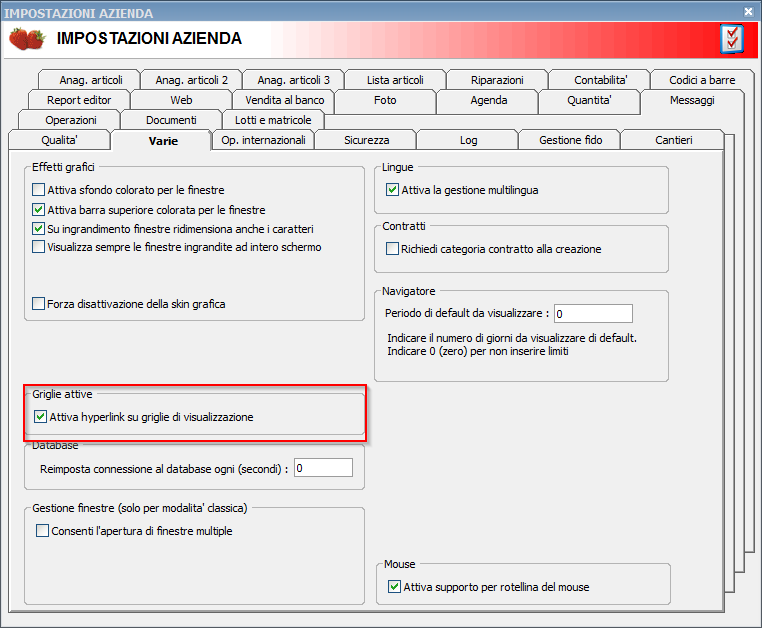
Task: Select the Log tab
Action: pos(468,140)
